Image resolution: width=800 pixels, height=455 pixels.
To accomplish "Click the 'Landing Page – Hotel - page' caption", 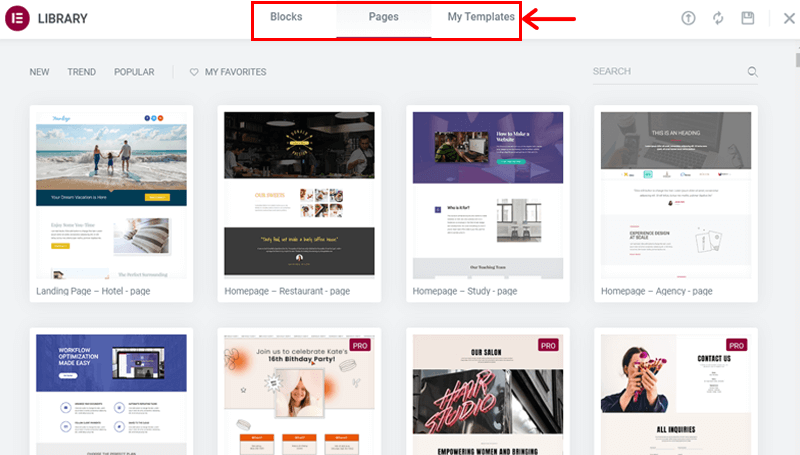I will 93,291.
